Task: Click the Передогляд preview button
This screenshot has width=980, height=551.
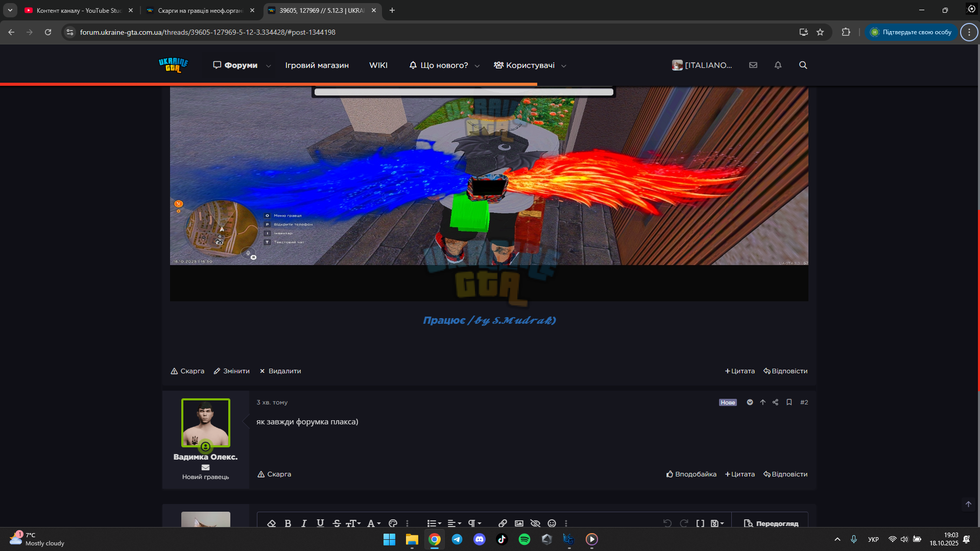Action: tap(771, 523)
